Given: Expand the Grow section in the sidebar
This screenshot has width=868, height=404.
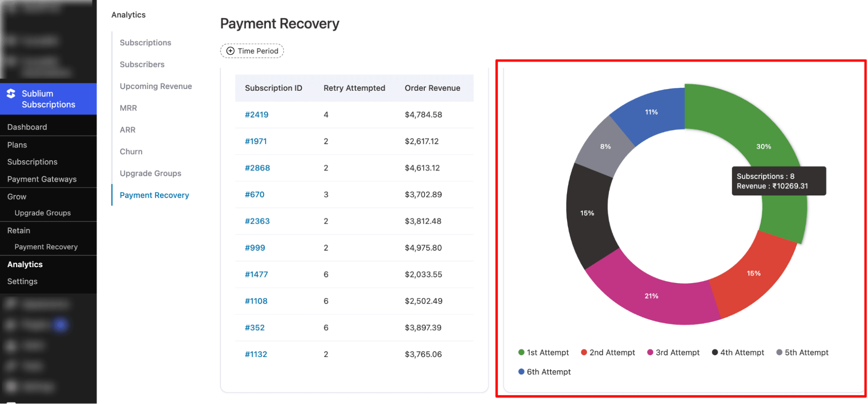Looking at the screenshot, I should (x=16, y=196).
